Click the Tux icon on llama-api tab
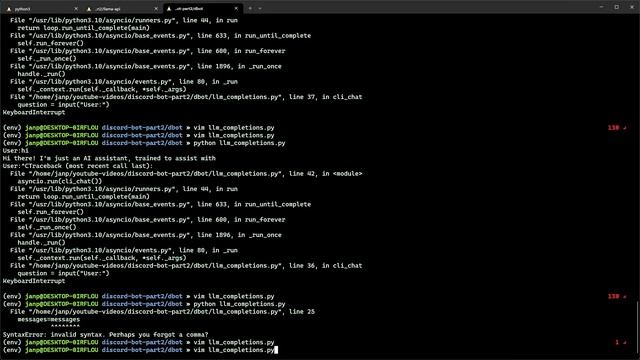This screenshot has height=360, width=640. pyautogui.click(x=89, y=9)
